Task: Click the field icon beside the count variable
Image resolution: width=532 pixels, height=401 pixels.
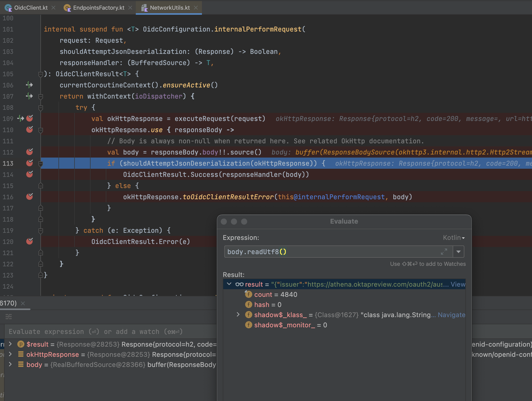Action: pyautogui.click(x=248, y=294)
